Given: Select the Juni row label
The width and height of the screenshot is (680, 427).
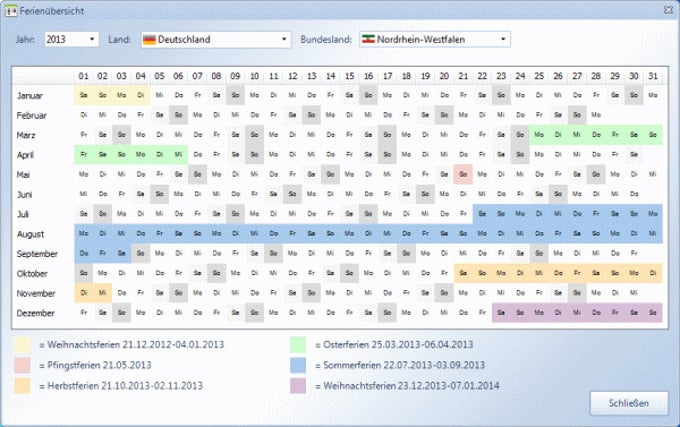Looking at the screenshot, I should click(x=24, y=195).
